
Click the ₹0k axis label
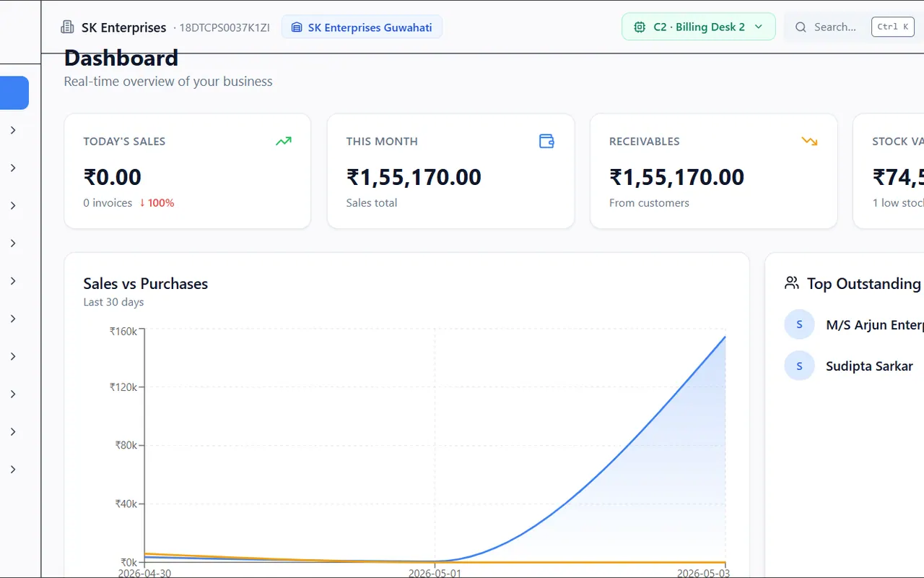128,562
